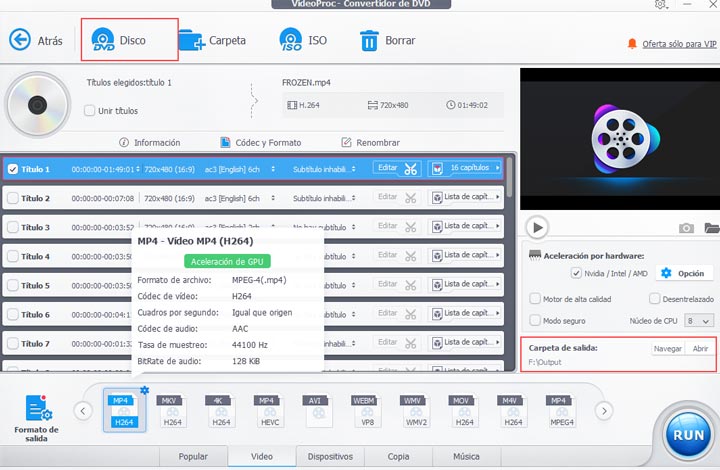Enable Modo seguro checkbox
Screen dimensions: 720x470
click(x=535, y=320)
